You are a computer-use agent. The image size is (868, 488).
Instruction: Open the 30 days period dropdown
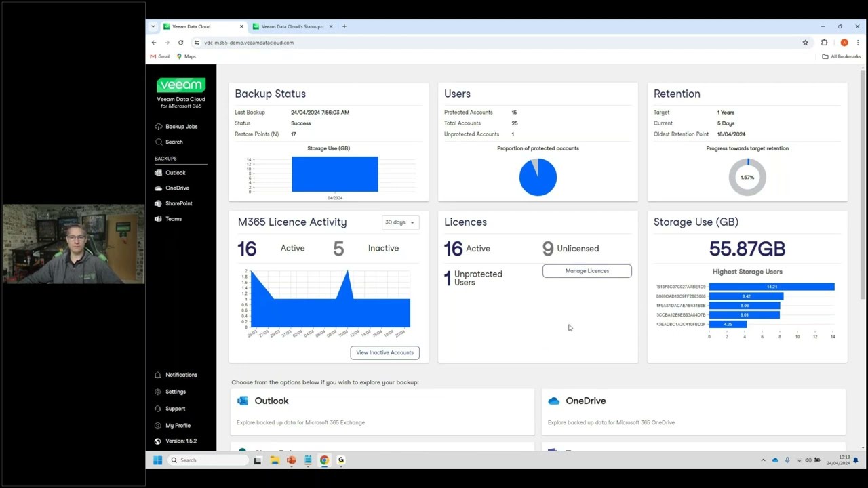point(399,222)
